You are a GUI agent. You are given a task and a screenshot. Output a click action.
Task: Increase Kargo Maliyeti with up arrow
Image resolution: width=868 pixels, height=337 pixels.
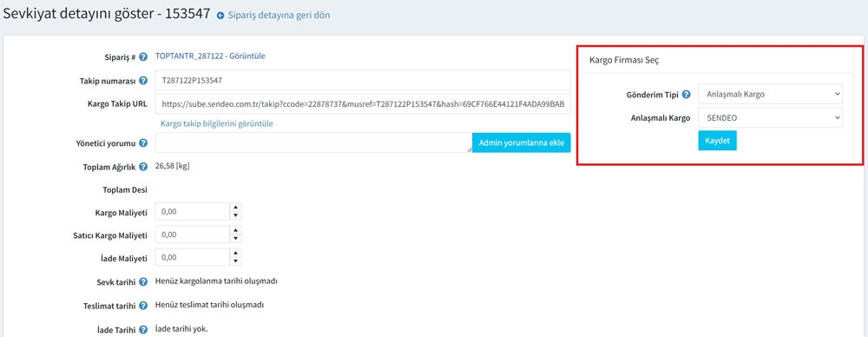[236, 208]
